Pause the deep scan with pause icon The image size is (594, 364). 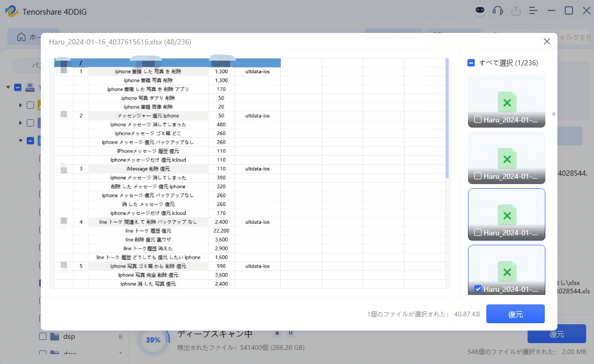coord(291,333)
